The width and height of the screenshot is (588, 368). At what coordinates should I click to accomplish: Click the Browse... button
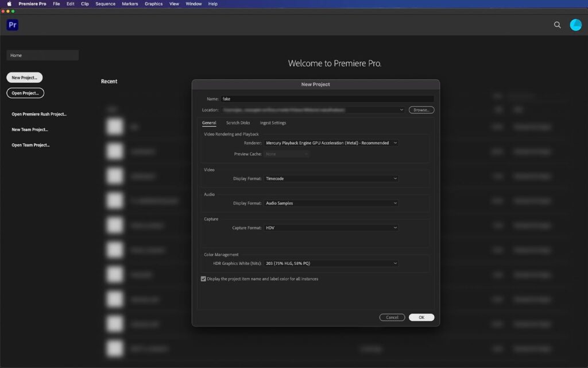421,110
